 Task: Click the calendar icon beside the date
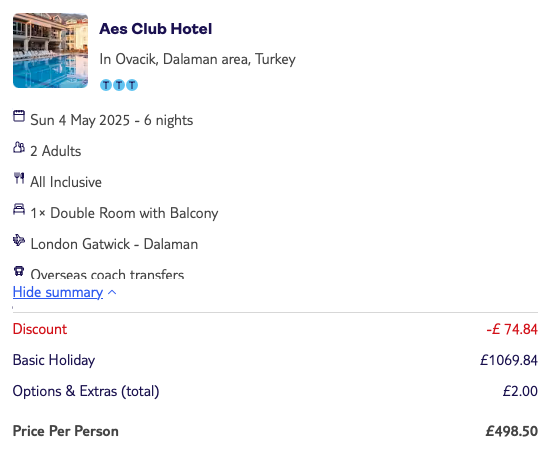[x=19, y=116]
